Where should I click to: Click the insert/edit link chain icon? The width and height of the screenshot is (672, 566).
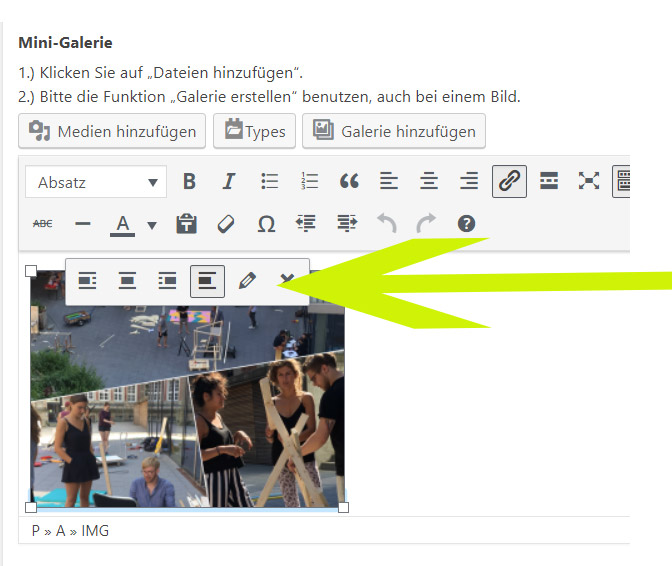[509, 181]
